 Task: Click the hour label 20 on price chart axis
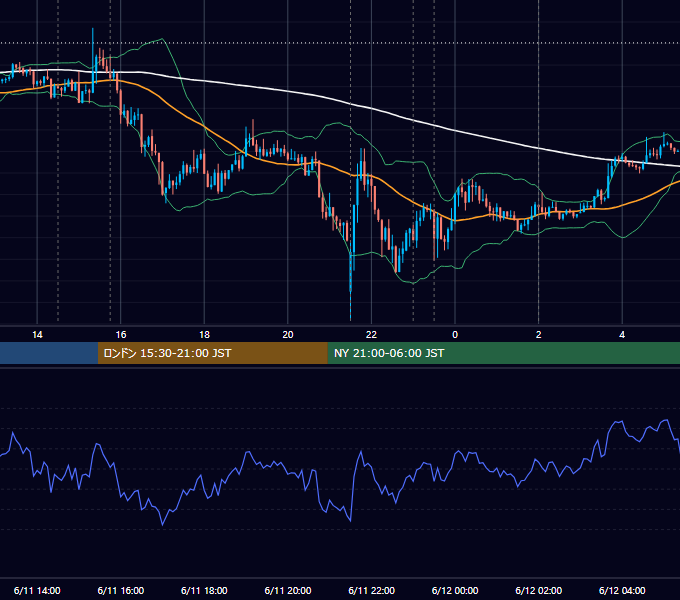click(x=288, y=335)
